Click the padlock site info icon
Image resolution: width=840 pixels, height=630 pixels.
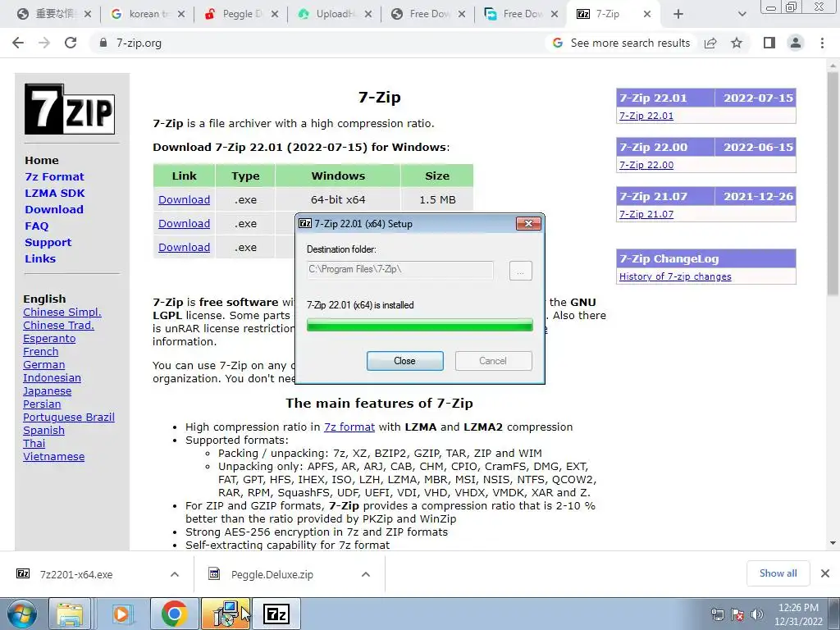103,43
